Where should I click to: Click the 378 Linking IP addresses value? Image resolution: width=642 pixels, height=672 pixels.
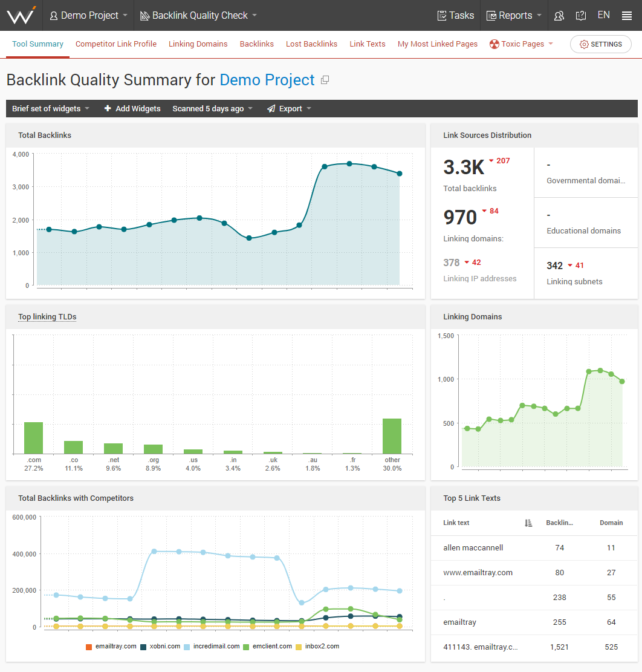[452, 263]
